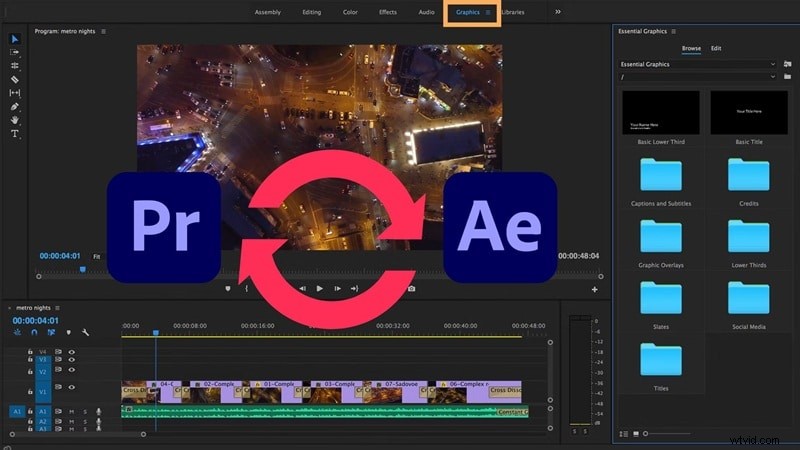Toggle sync lock on track V4

coord(58,352)
